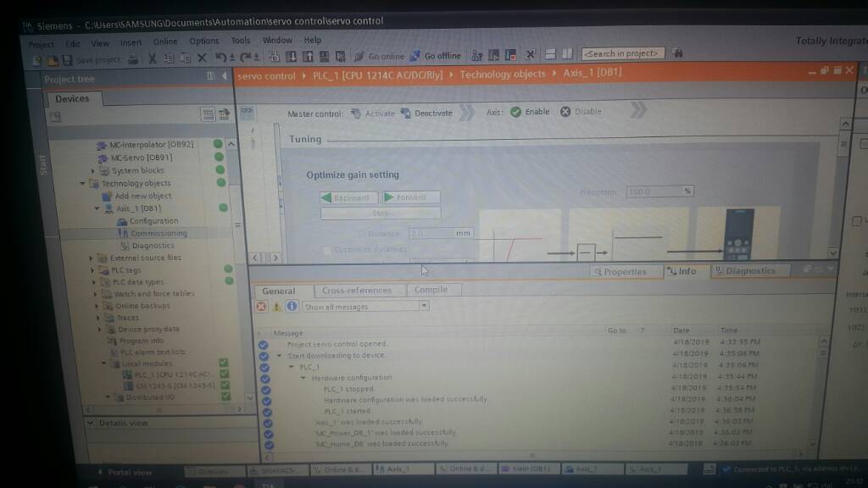Screen dimensions: 868x488
Task: Open the Options menu
Action: click(203, 41)
